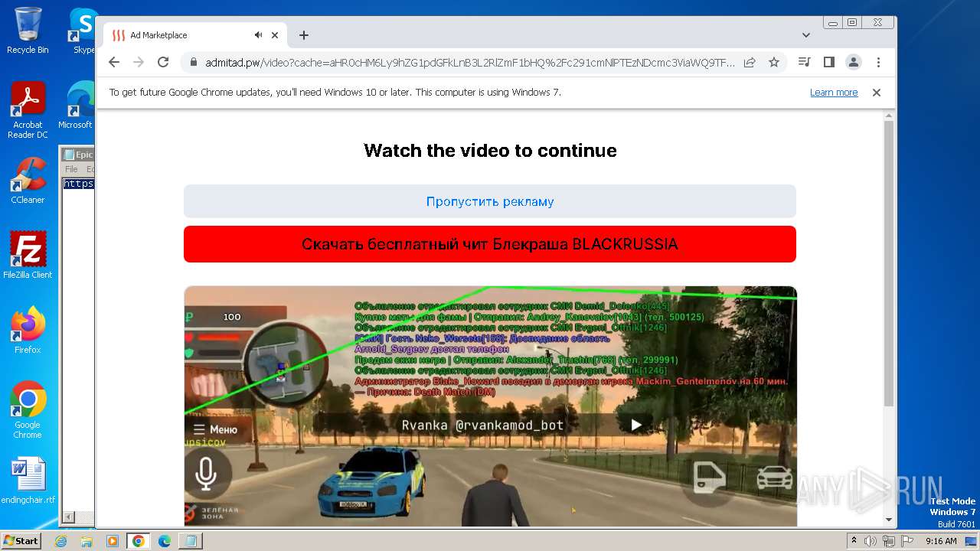Click the Notepad window's horizontal scroll left arrow

(x=67, y=518)
